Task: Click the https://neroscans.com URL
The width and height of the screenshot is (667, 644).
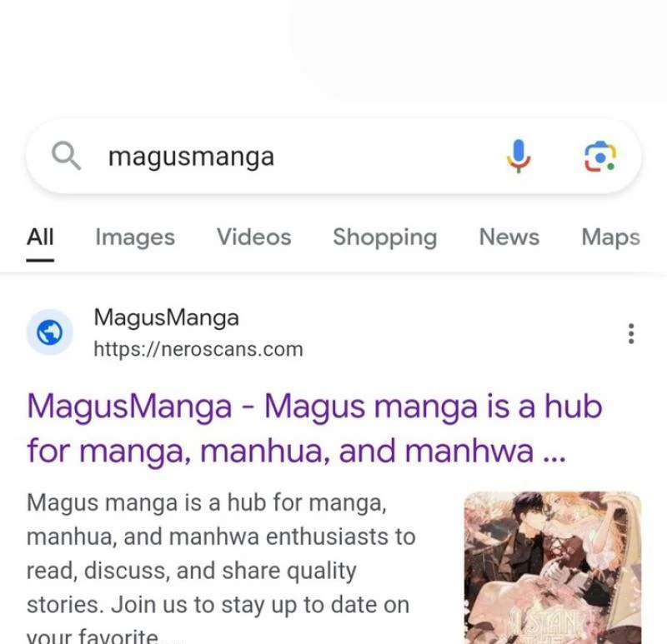Action: click(198, 349)
